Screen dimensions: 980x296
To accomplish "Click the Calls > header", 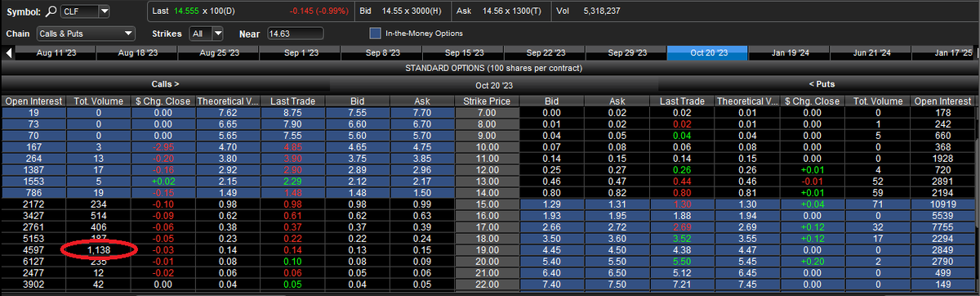I will [165, 84].
